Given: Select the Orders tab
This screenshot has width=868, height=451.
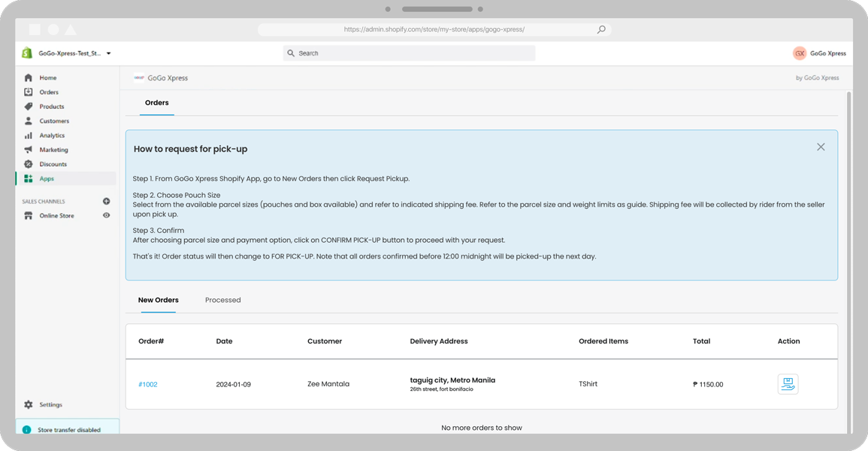Looking at the screenshot, I should point(156,103).
